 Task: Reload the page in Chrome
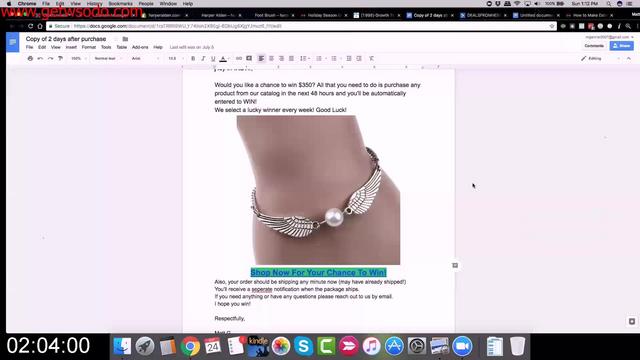(30, 26)
